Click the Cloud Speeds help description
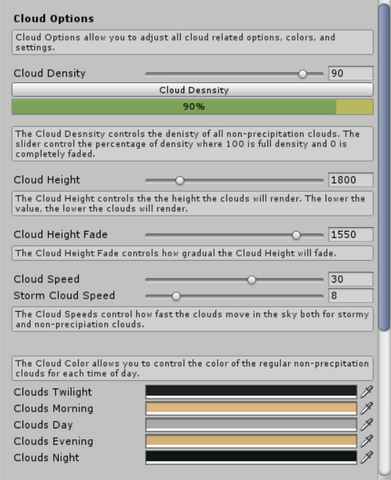 tap(193, 319)
